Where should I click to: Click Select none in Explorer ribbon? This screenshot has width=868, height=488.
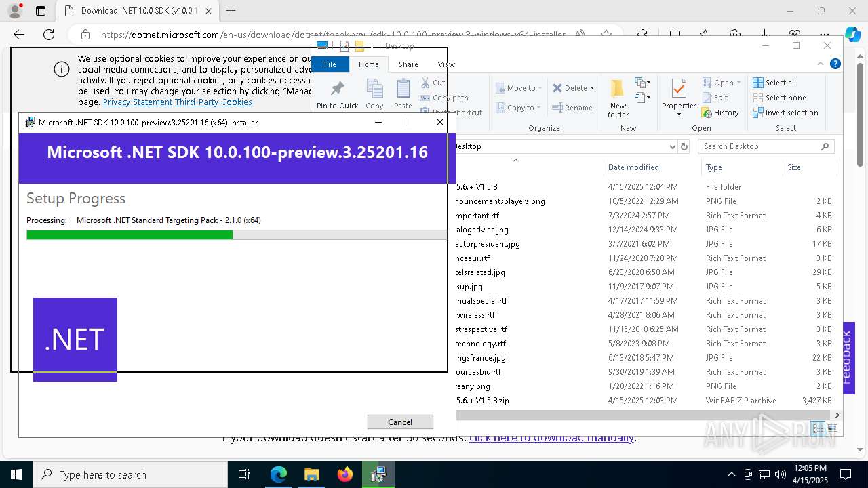tap(779, 98)
